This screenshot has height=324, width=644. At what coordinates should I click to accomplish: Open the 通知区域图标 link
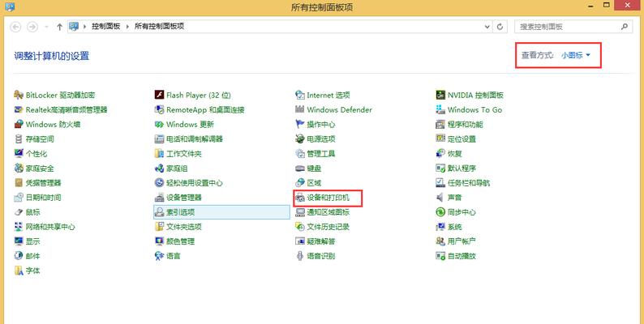pos(328,212)
